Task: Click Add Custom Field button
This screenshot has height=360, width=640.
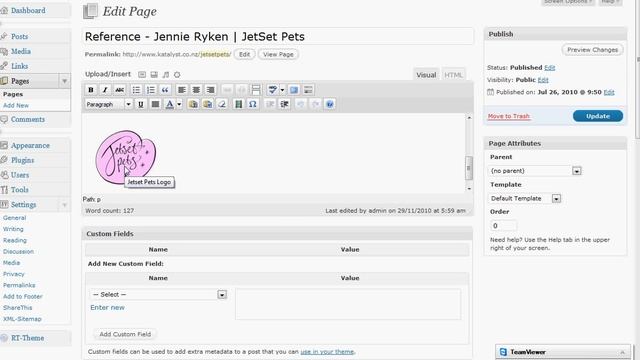Action: (x=125, y=334)
